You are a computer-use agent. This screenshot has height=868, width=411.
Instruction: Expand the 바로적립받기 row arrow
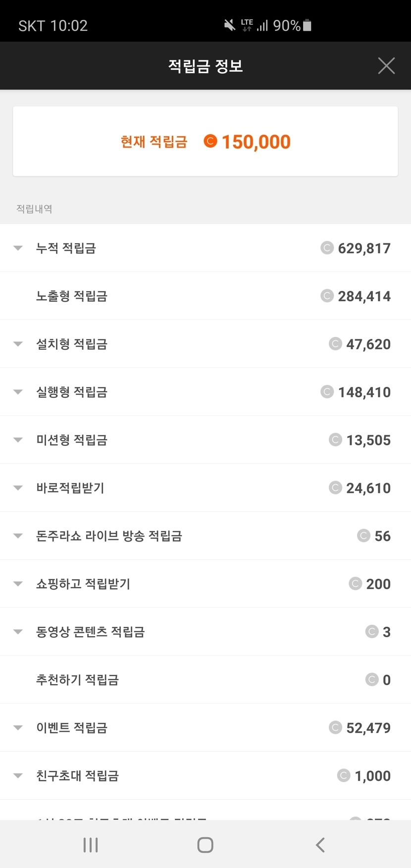pyautogui.click(x=18, y=488)
